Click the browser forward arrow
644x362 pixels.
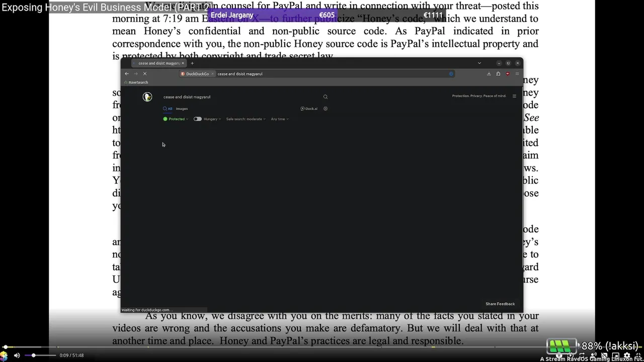click(x=136, y=74)
